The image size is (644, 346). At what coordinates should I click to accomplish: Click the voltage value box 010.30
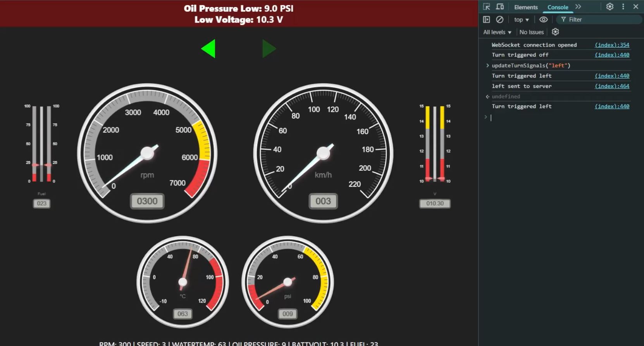click(x=435, y=204)
